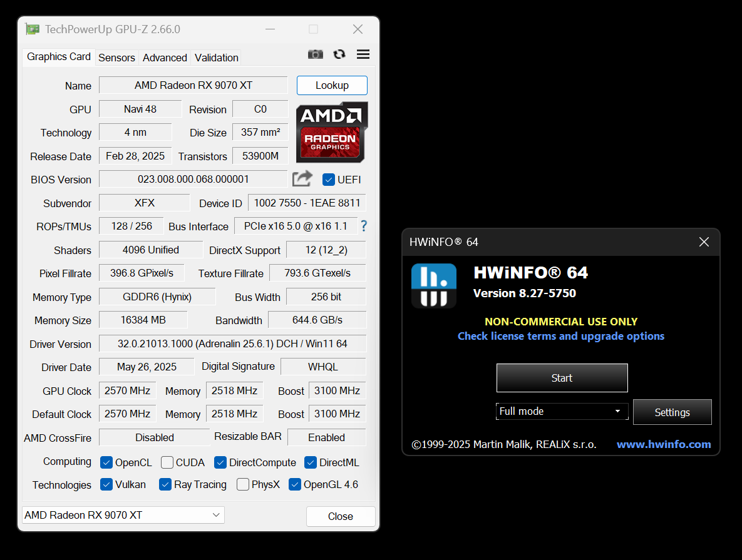
Task: Open the www.hwinfo.com link
Action: click(x=664, y=445)
